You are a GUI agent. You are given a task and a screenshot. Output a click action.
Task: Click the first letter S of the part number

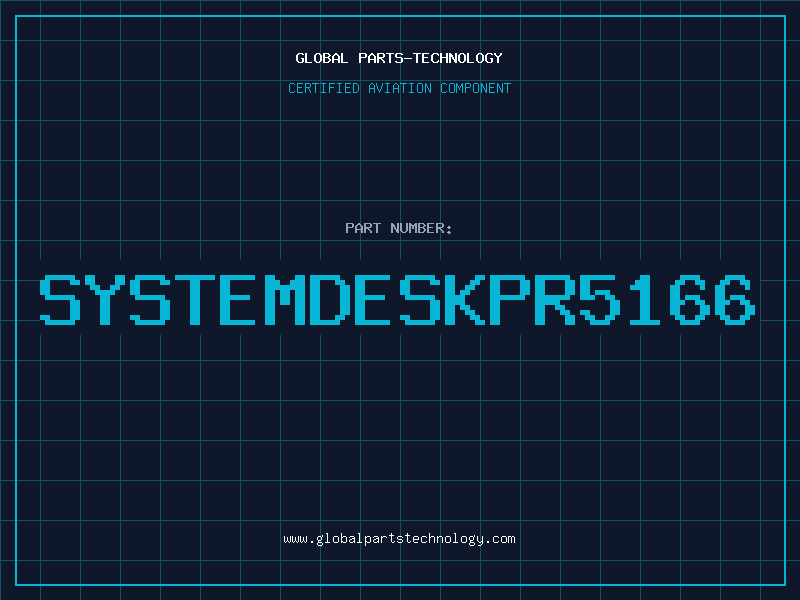pos(60,299)
